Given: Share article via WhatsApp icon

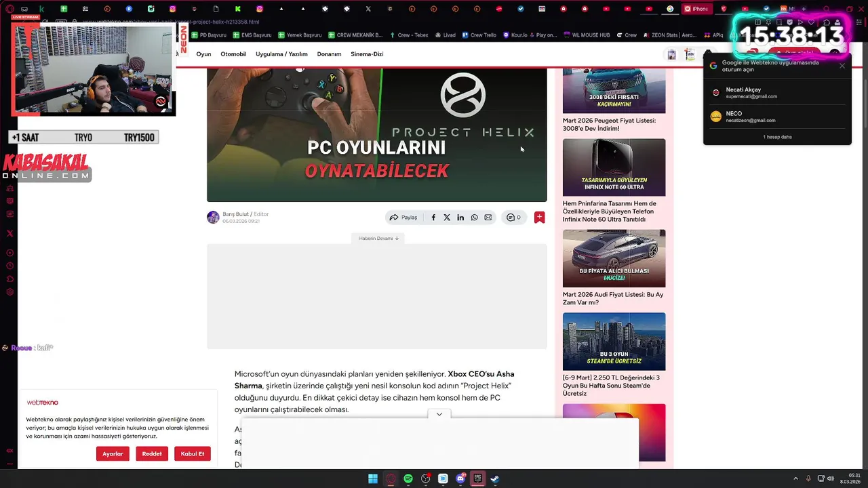Looking at the screenshot, I should point(474,218).
